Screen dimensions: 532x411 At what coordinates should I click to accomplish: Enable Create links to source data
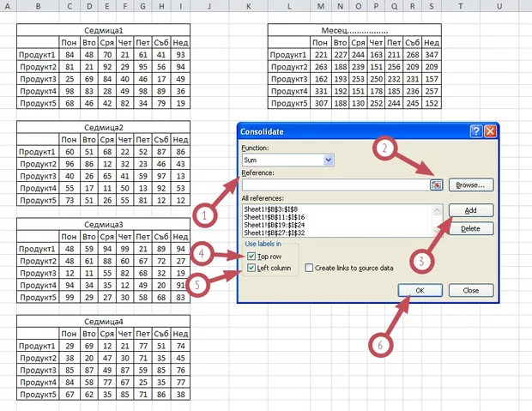(309, 269)
